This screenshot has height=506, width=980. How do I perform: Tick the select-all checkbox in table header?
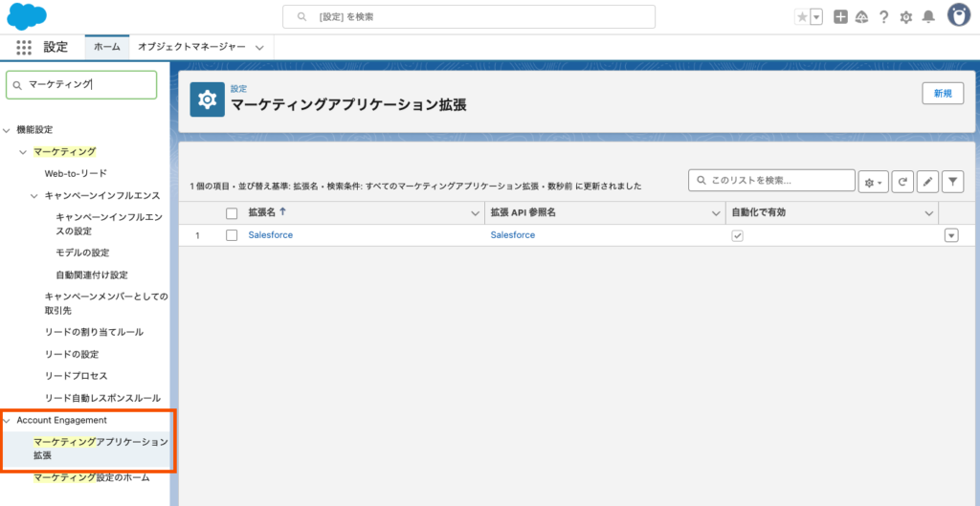232,213
